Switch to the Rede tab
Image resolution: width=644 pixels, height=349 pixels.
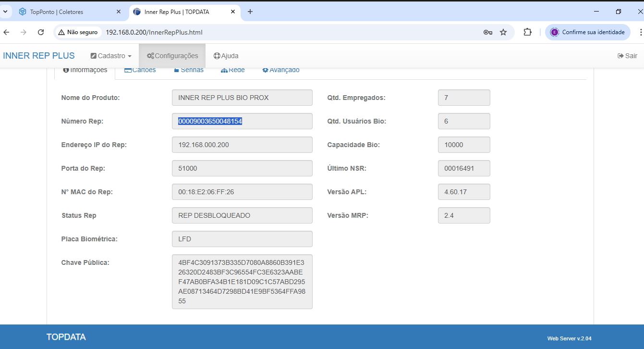(233, 70)
